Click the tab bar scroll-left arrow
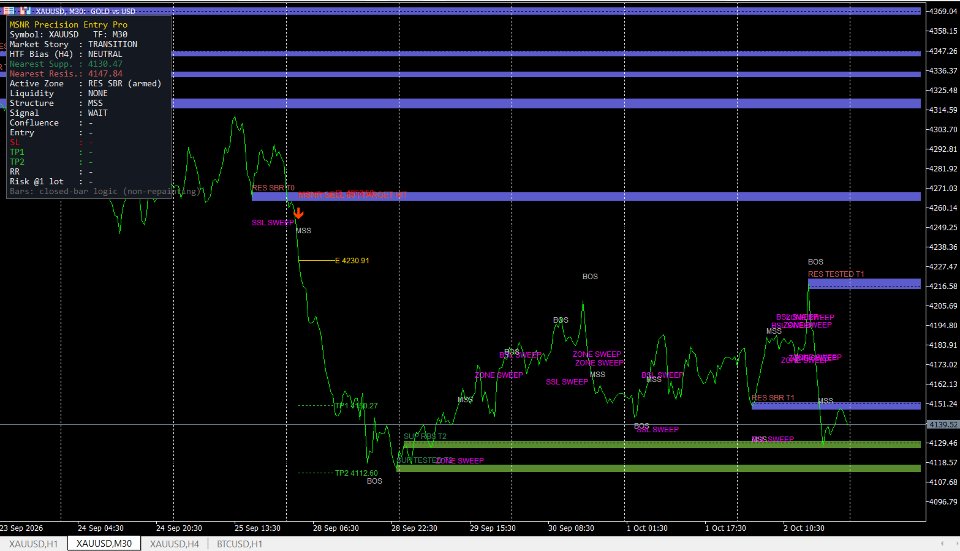 tap(942, 544)
